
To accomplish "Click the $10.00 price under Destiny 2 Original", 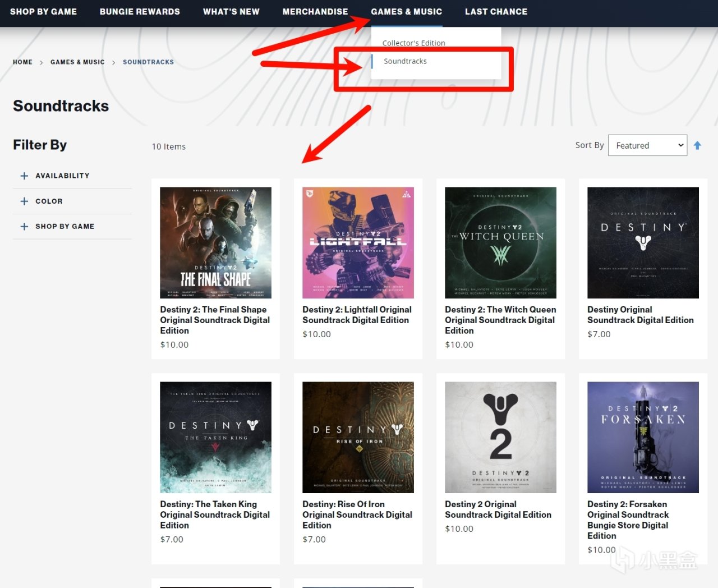I will pos(459,529).
